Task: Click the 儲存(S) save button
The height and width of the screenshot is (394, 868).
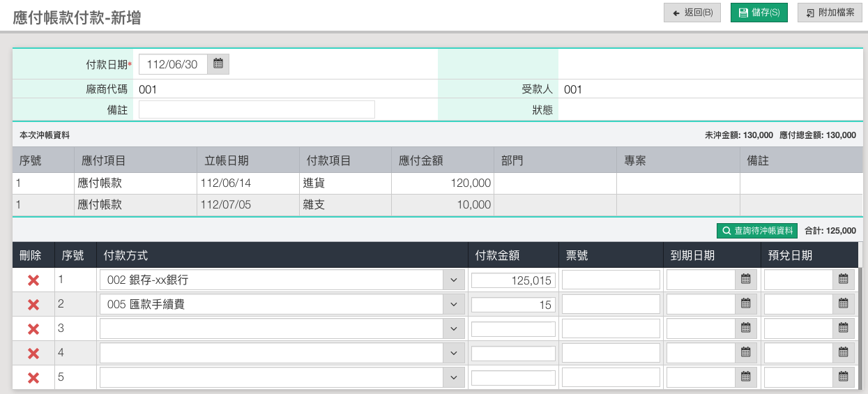Action: tap(759, 13)
